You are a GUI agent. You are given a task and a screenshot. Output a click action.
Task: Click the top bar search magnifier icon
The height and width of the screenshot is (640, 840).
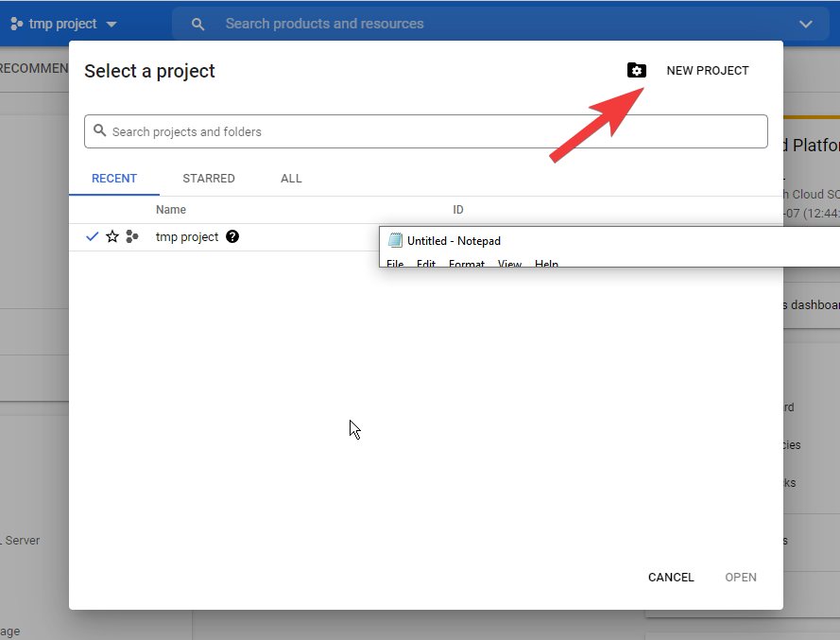tap(197, 24)
